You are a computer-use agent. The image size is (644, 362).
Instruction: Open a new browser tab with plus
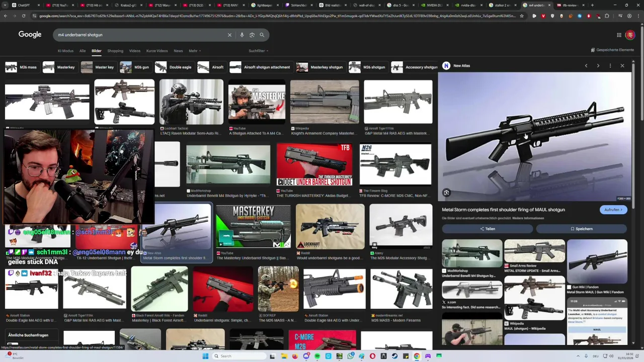point(592,5)
